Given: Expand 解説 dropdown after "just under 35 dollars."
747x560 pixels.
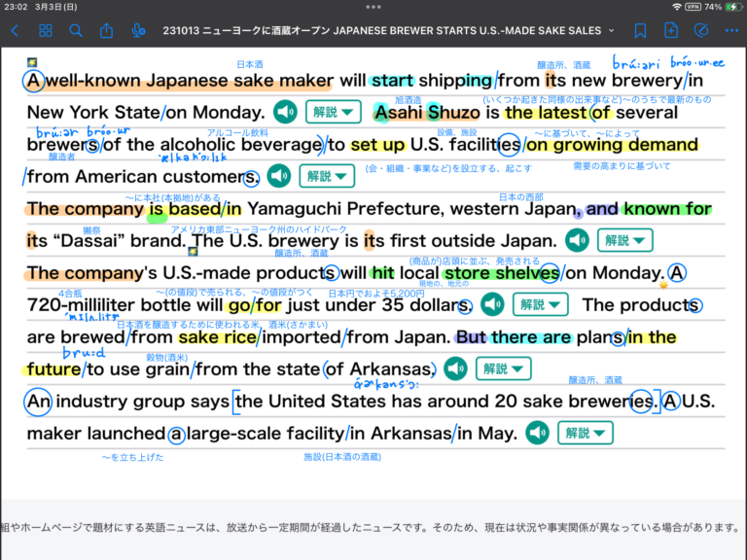Looking at the screenshot, I should click(x=540, y=304).
